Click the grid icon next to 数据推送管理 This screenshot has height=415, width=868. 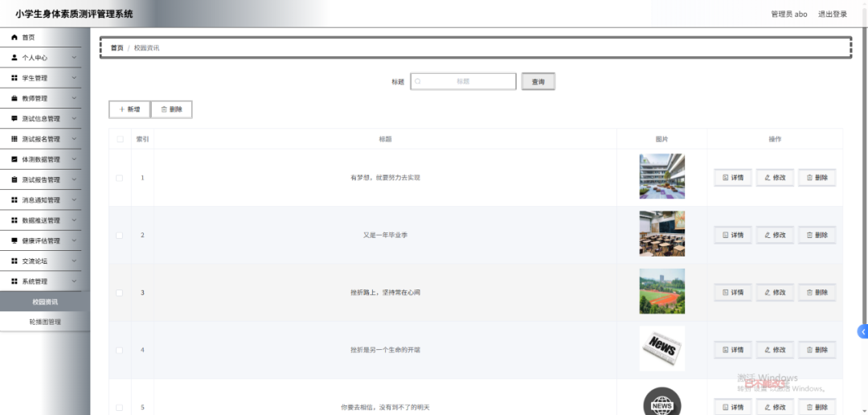point(14,220)
